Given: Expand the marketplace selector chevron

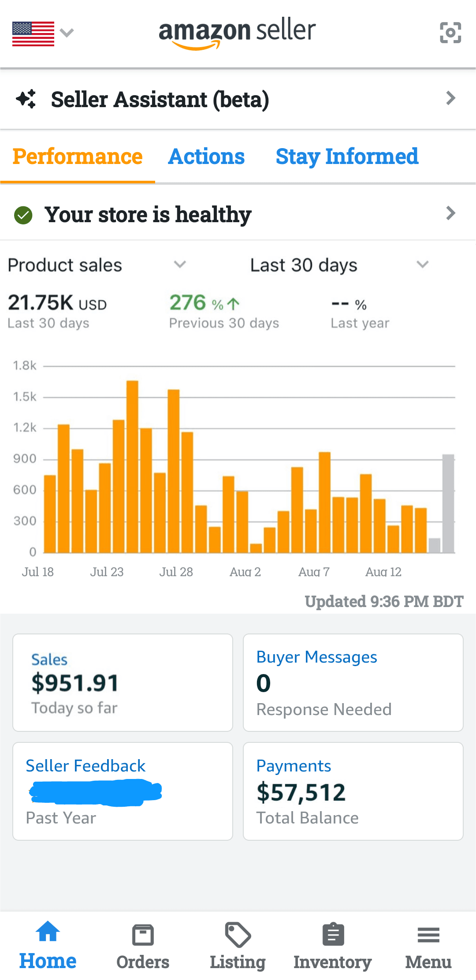Looking at the screenshot, I should 67,33.
